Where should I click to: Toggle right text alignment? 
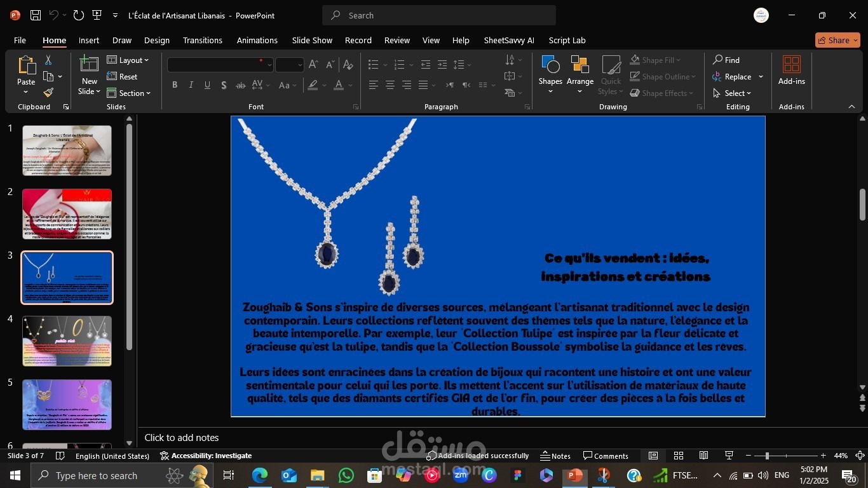[x=406, y=85]
